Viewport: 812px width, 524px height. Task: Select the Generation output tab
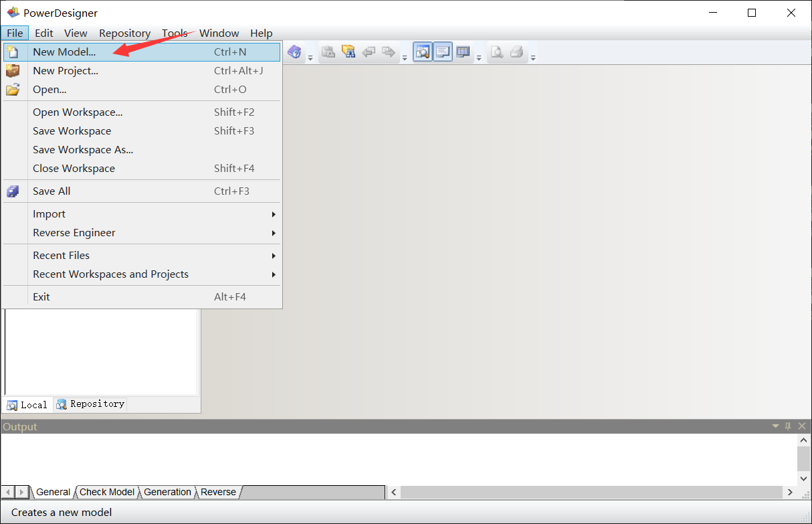[167, 492]
